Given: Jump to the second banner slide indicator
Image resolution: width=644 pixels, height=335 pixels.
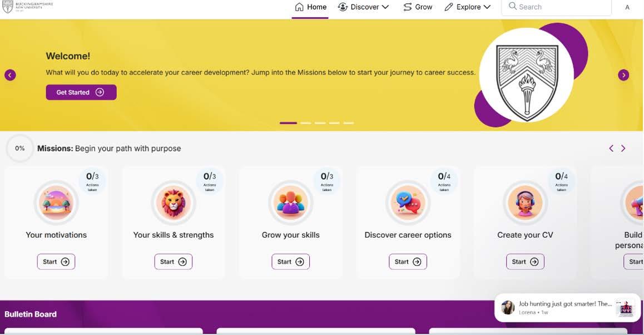Looking at the screenshot, I should click(305, 123).
